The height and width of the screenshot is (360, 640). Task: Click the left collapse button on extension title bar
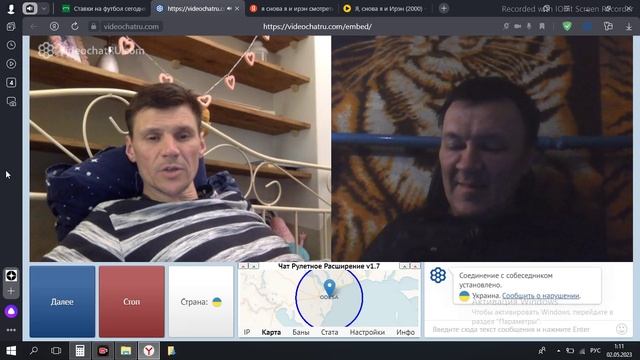(x=243, y=266)
